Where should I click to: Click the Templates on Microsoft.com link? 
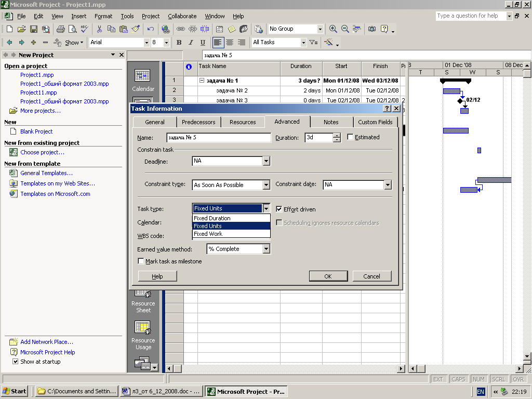(55, 194)
